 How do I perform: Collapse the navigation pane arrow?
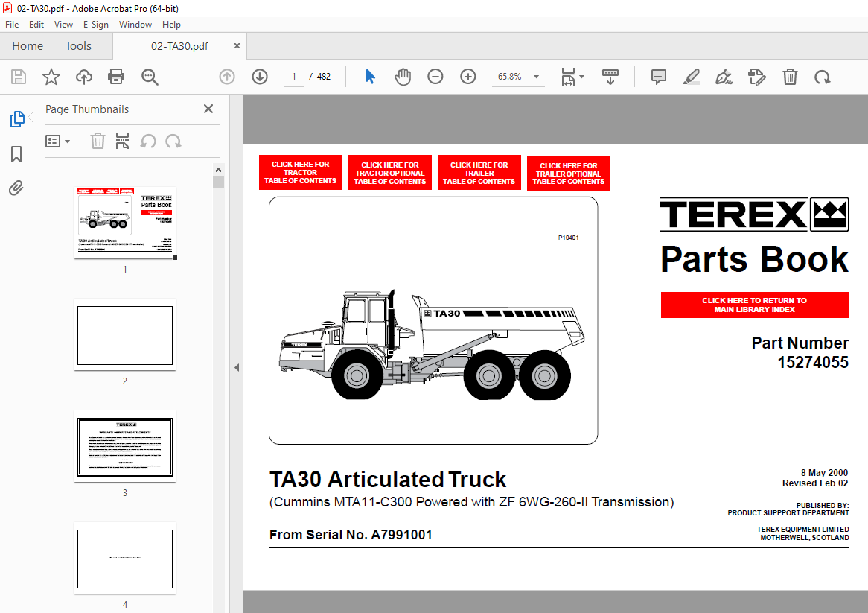[237, 367]
